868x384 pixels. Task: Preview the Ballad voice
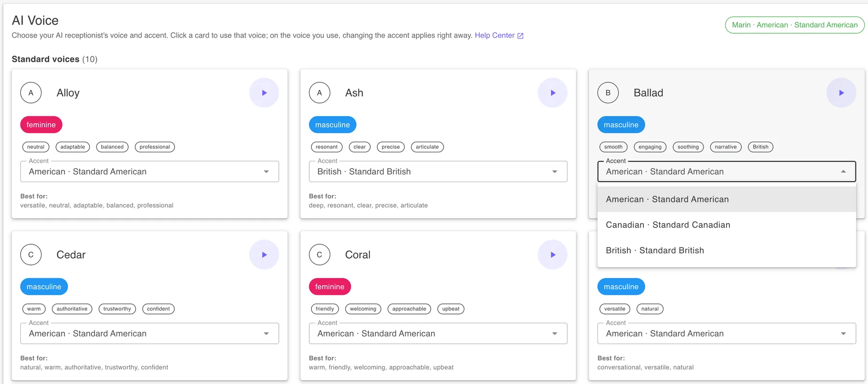[x=841, y=93]
